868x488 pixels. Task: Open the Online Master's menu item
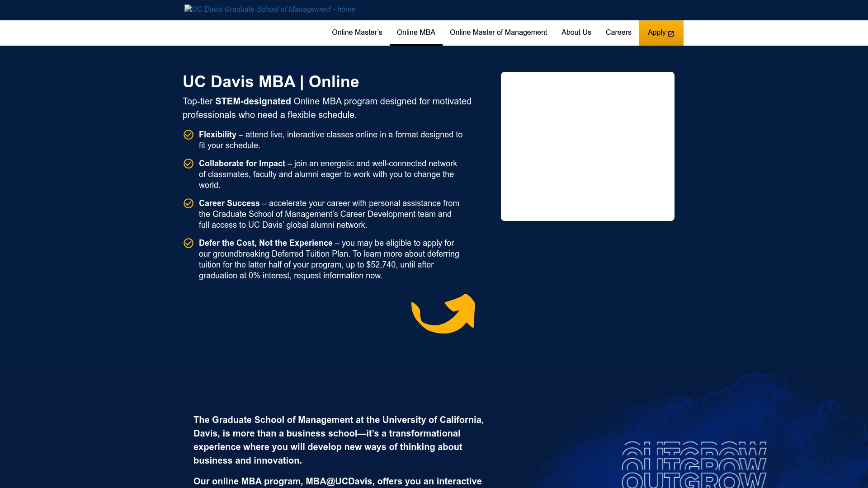tap(357, 33)
